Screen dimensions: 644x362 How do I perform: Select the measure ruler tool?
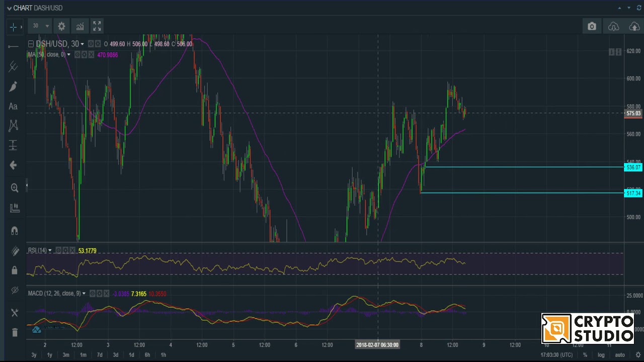pyautogui.click(x=14, y=208)
